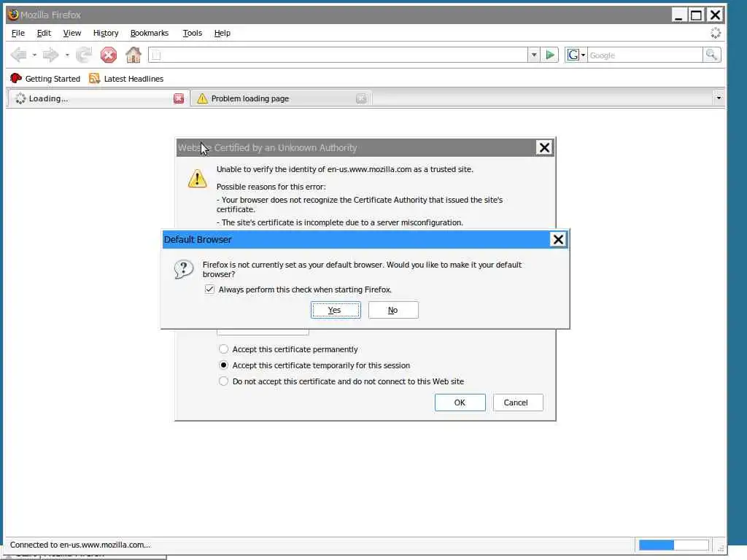Click the Google search engine icon
Screen dimensions: 747x560
(x=573, y=55)
